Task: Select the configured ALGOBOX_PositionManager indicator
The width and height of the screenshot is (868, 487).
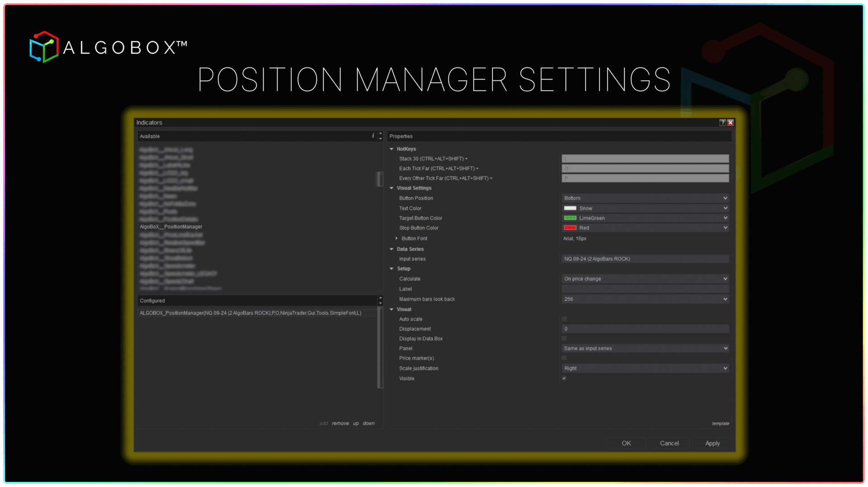Action: (250, 313)
